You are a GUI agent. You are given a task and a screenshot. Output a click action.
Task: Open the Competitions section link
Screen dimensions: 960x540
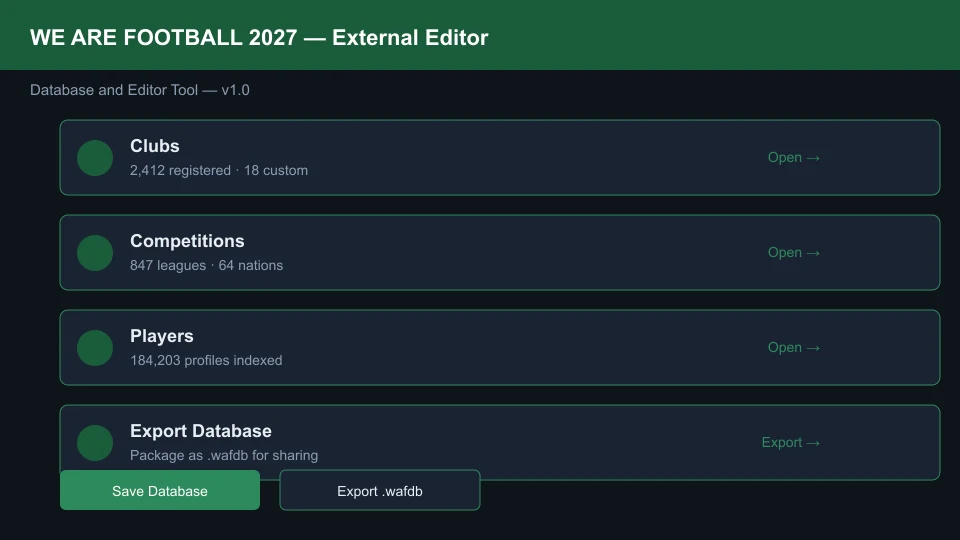point(793,252)
